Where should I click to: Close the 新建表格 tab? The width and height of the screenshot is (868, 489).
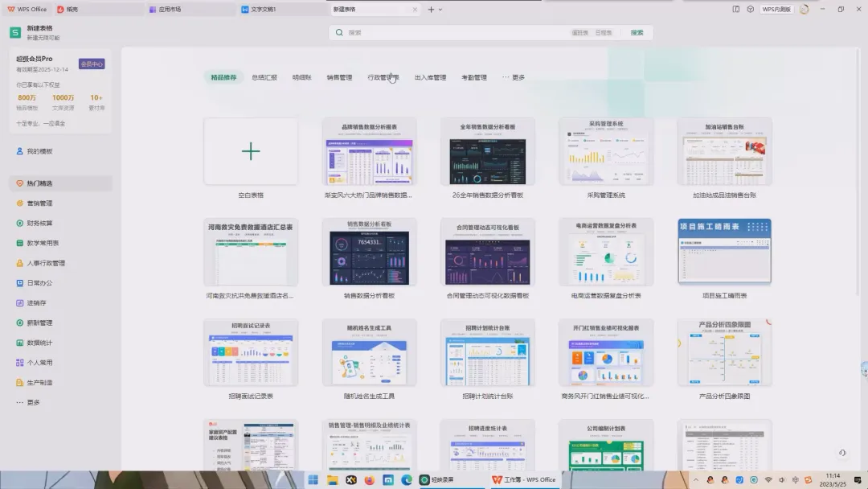415,10
